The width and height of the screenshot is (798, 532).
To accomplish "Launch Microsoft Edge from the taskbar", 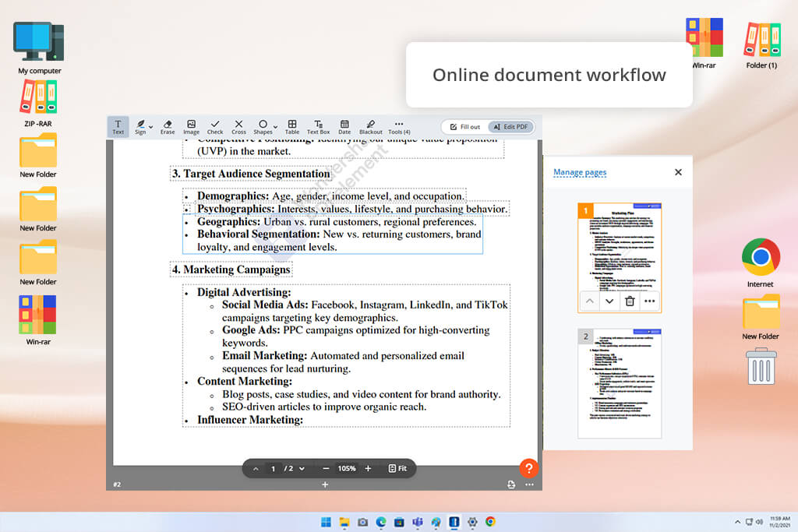I will [x=380, y=522].
